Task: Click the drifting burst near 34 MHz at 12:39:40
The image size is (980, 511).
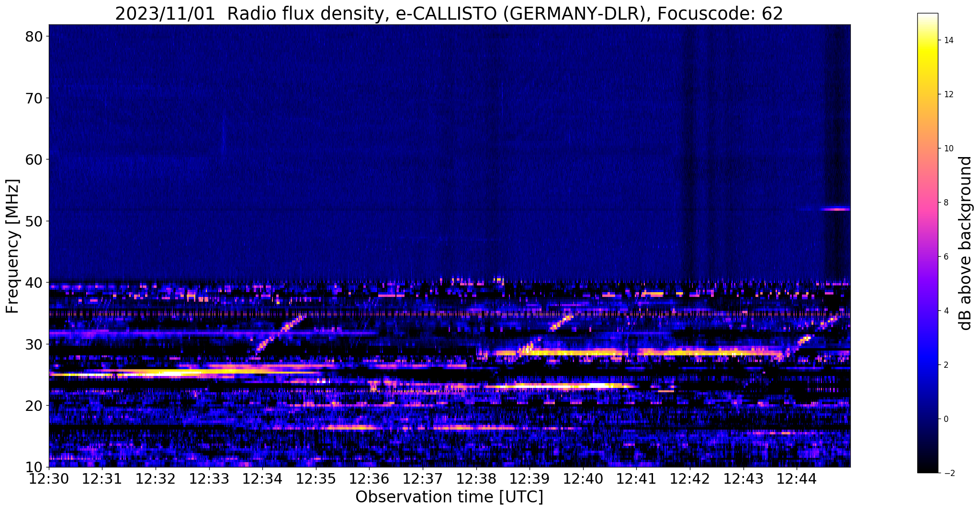Action: (x=561, y=323)
